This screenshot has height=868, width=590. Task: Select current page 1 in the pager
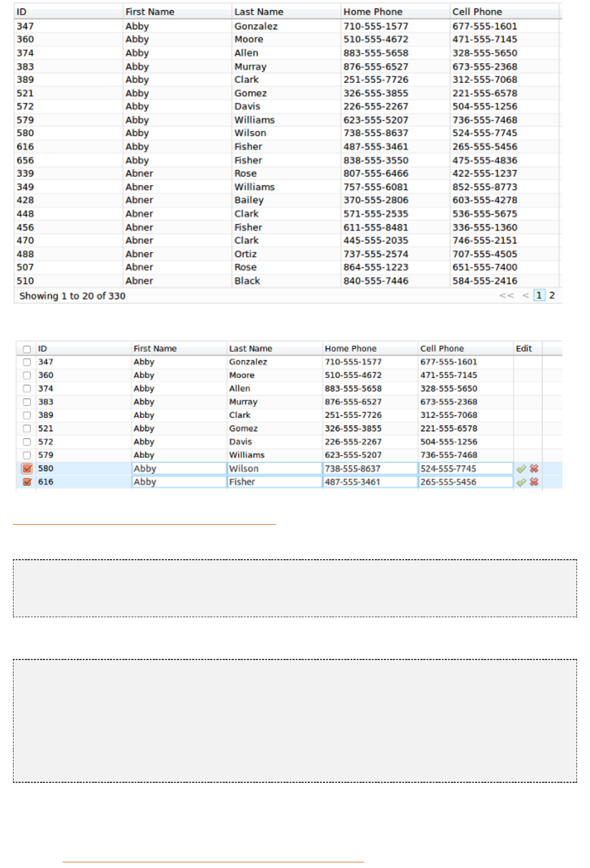539,295
